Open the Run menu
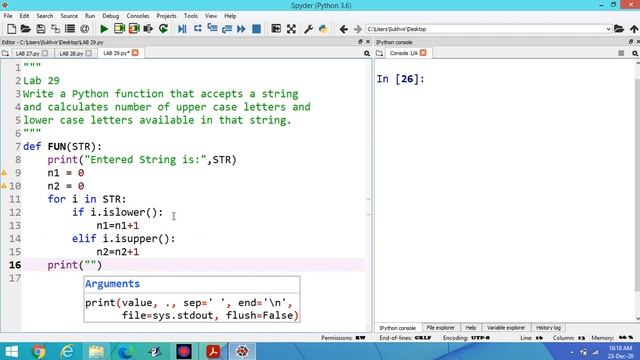This screenshot has width=640, height=360. click(x=90, y=16)
